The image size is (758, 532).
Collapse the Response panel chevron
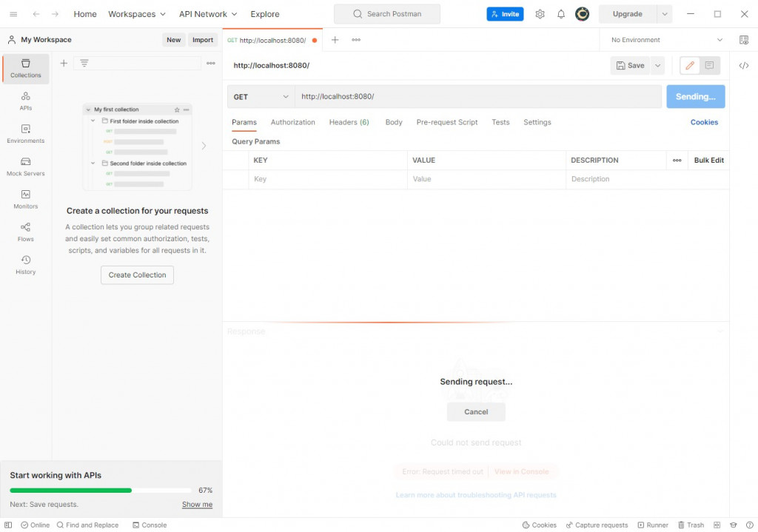(720, 331)
